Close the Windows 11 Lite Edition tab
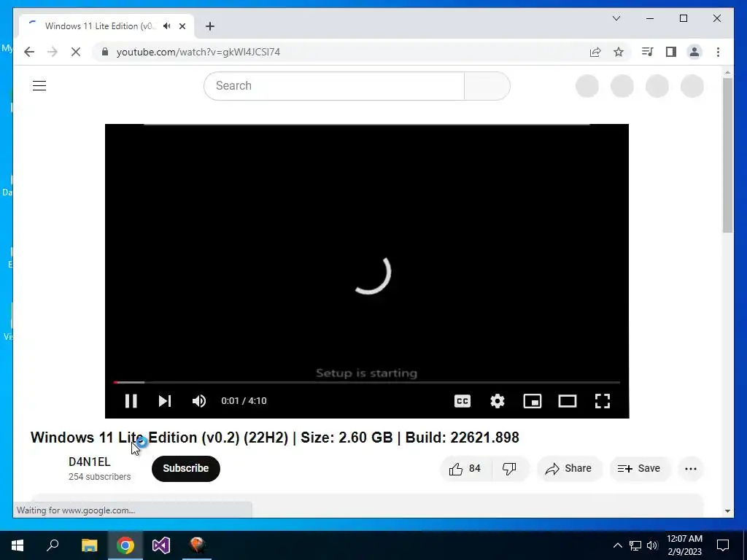 (182, 26)
